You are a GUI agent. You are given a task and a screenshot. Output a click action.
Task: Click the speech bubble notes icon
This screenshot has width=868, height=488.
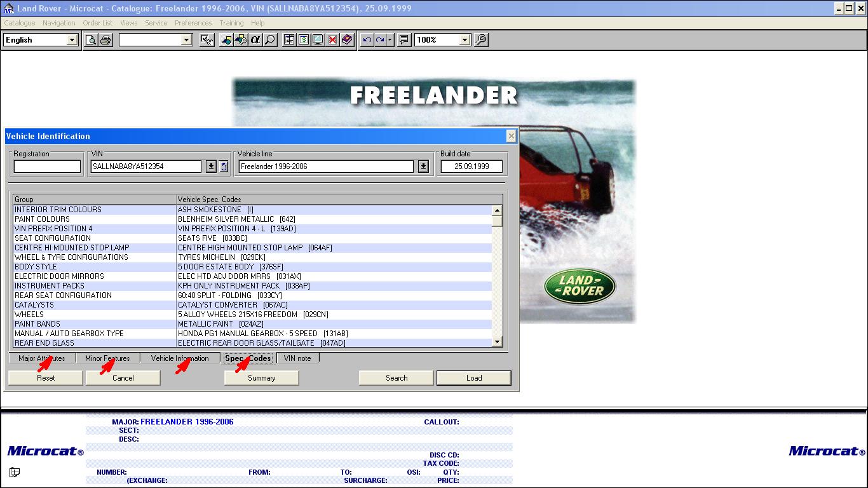(x=403, y=40)
